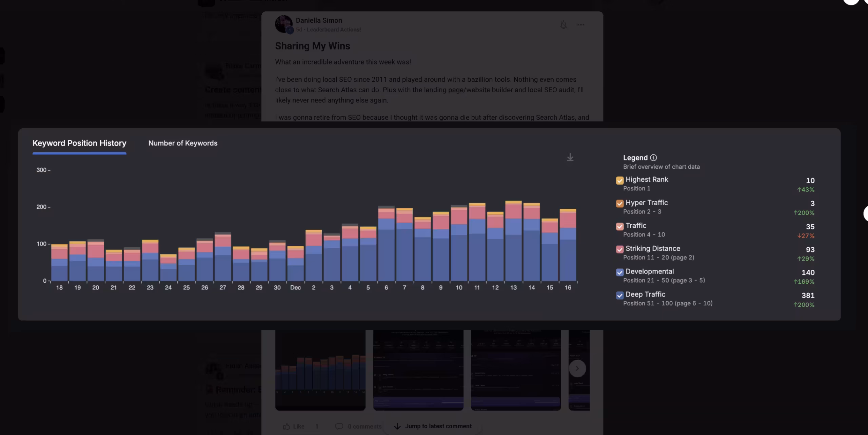Switch to Number of Keywords tab

183,143
